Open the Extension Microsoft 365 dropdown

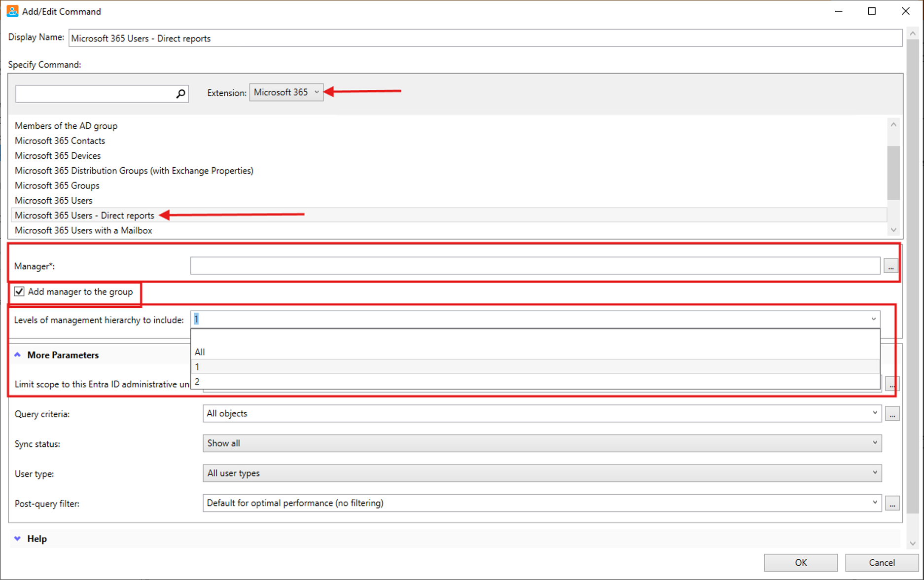click(x=286, y=92)
